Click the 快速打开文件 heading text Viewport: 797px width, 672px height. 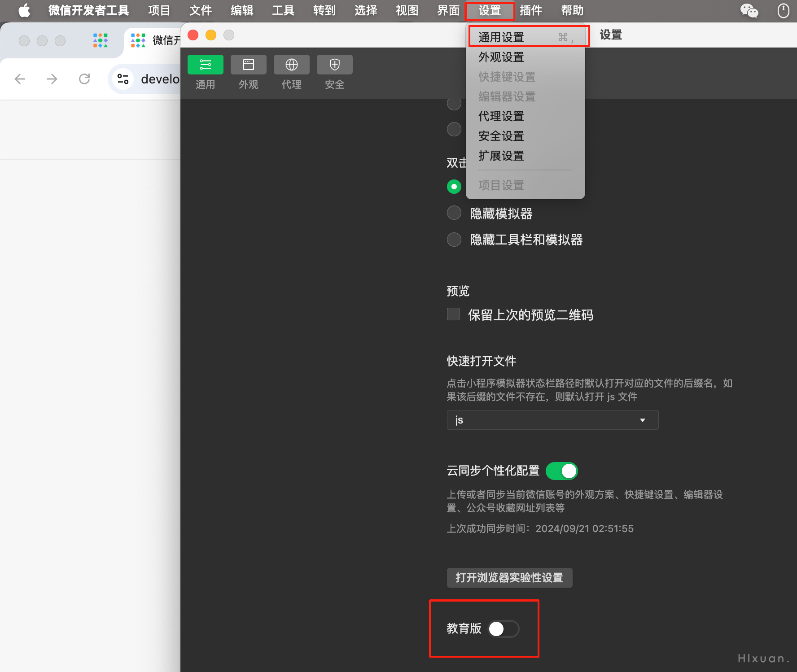pos(481,361)
